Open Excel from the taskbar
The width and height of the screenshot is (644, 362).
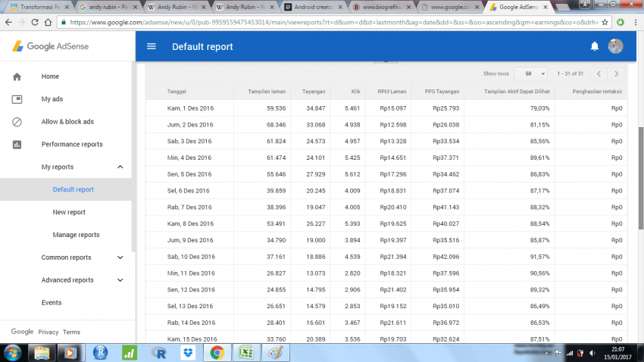coord(246,353)
